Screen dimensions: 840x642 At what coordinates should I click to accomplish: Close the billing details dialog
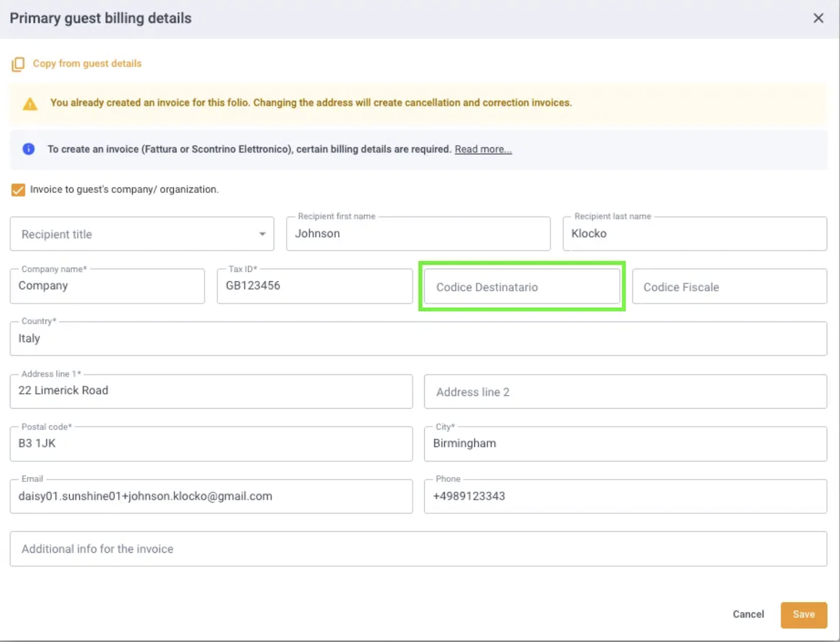click(x=818, y=18)
